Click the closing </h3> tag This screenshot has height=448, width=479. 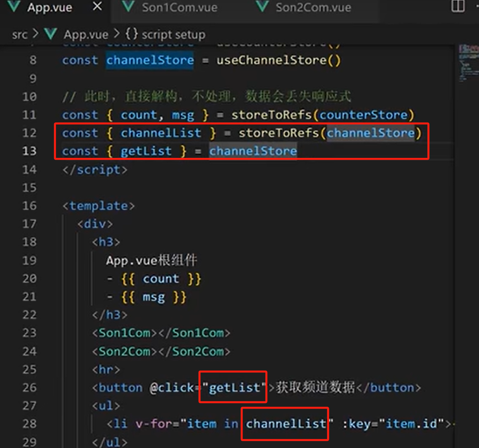109,315
